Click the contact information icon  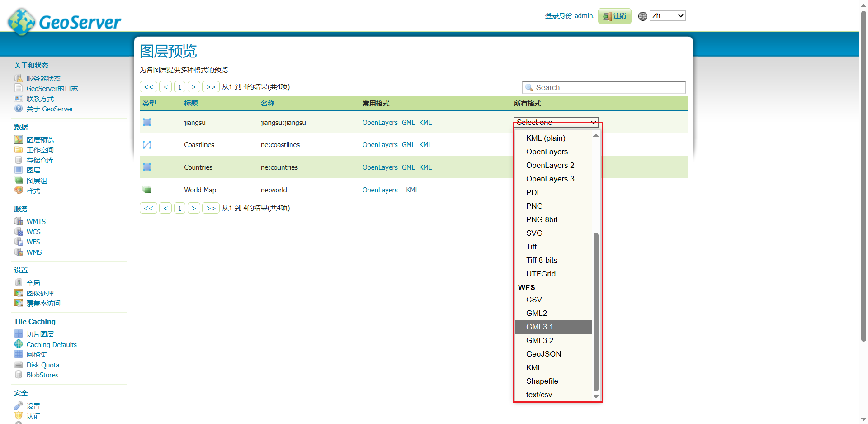click(19, 99)
